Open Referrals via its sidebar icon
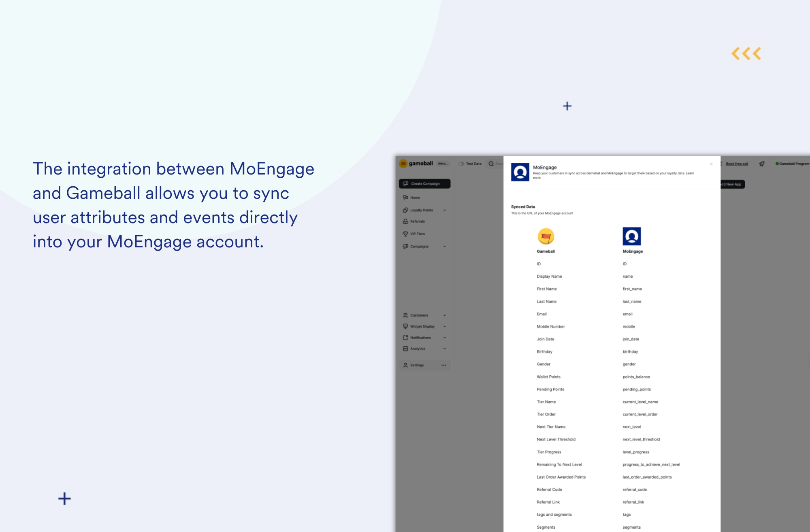Image resolution: width=810 pixels, height=532 pixels. click(405, 221)
